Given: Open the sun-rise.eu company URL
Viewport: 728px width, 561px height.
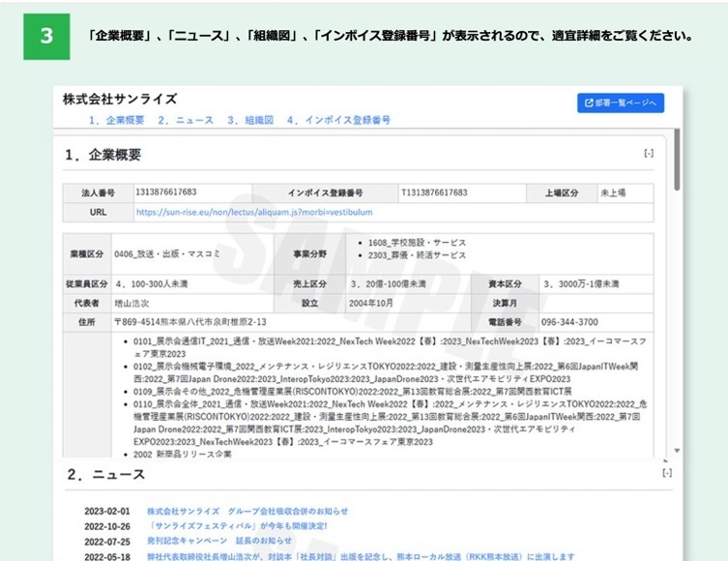Looking at the screenshot, I should (253, 212).
